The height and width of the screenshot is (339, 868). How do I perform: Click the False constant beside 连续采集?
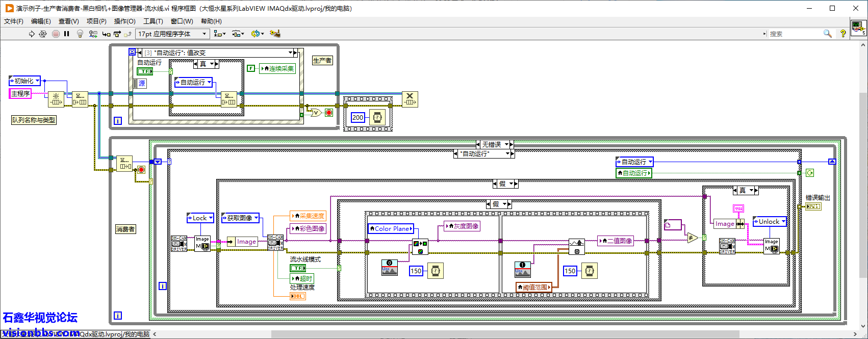pos(251,68)
